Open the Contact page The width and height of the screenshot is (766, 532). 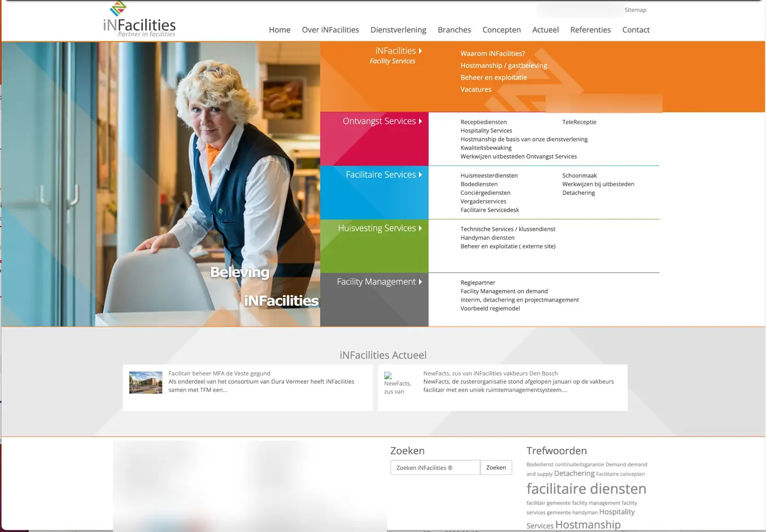[636, 30]
